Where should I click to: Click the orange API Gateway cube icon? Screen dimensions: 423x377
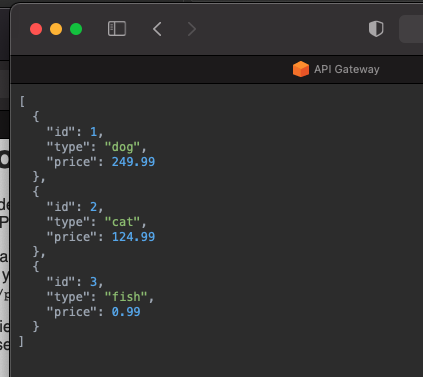click(301, 69)
